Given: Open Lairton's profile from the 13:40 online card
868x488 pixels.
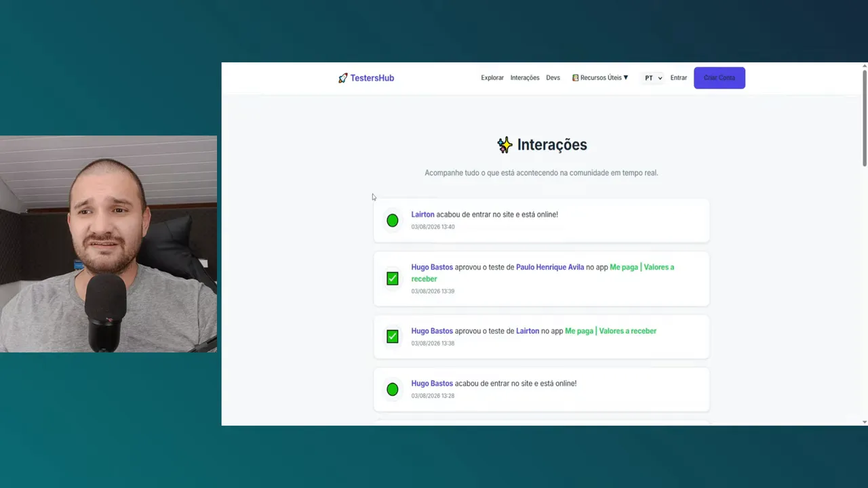Looking at the screenshot, I should coord(422,214).
